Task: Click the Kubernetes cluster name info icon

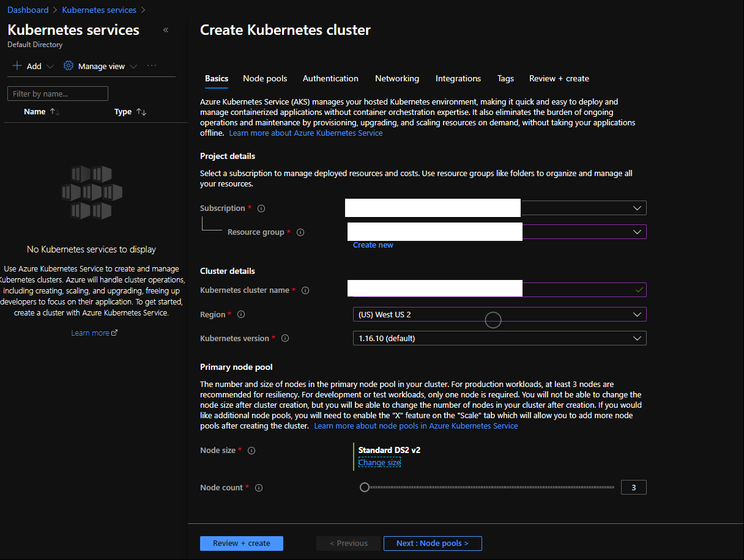Action: coord(305,290)
